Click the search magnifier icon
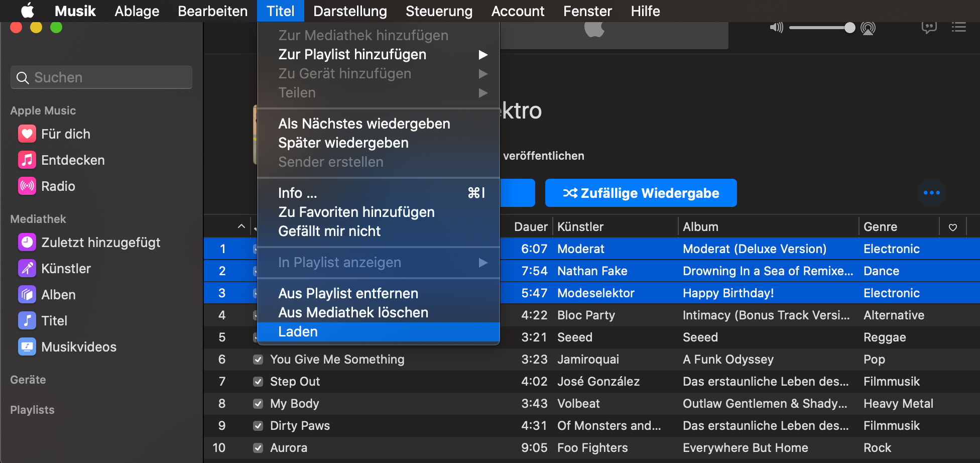This screenshot has height=463, width=980. click(x=23, y=78)
